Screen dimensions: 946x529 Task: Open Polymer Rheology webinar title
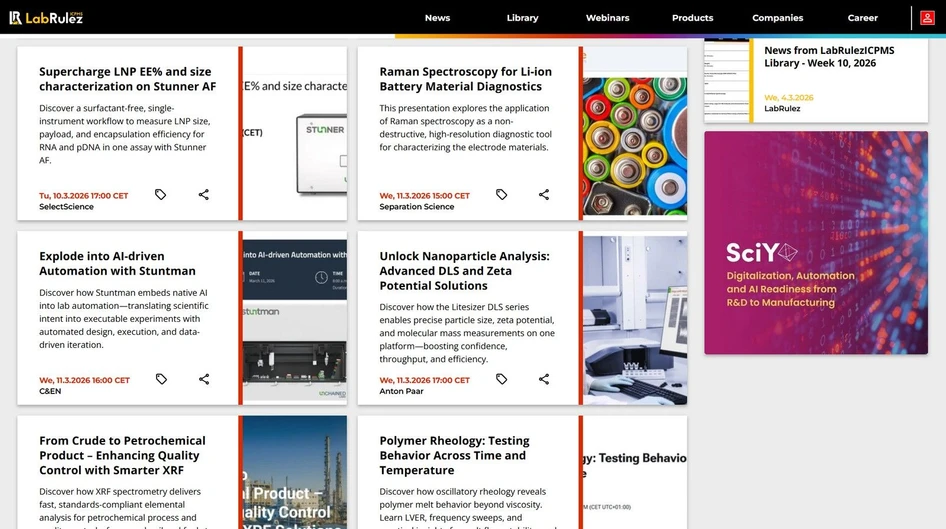click(x=454, y=455)
